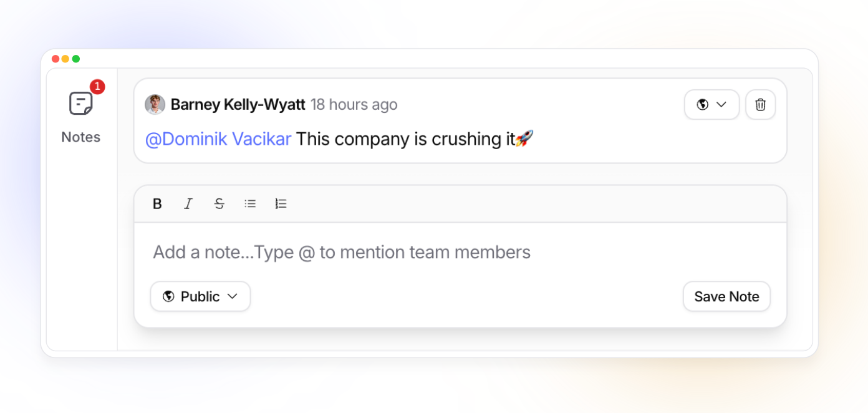The height and width of the screenshot is (413, 868).
Task: Expand the Public visibility dropdown
Action: [200, 296]
